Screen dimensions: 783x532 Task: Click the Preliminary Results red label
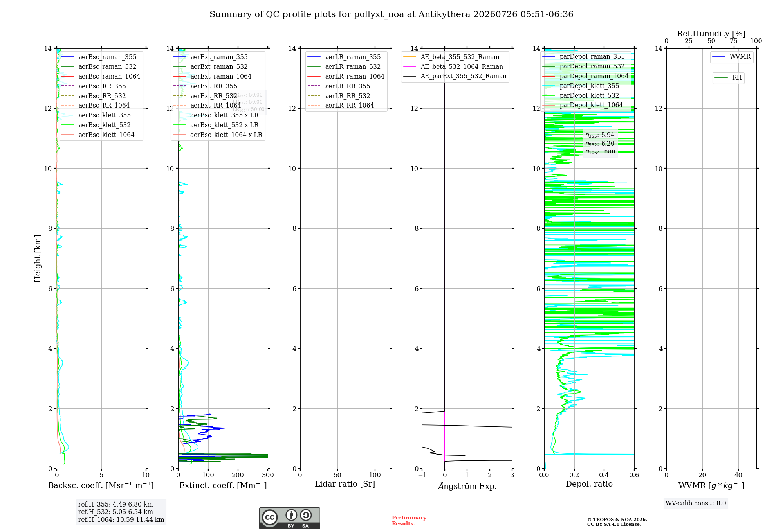[x=409, y=521]
